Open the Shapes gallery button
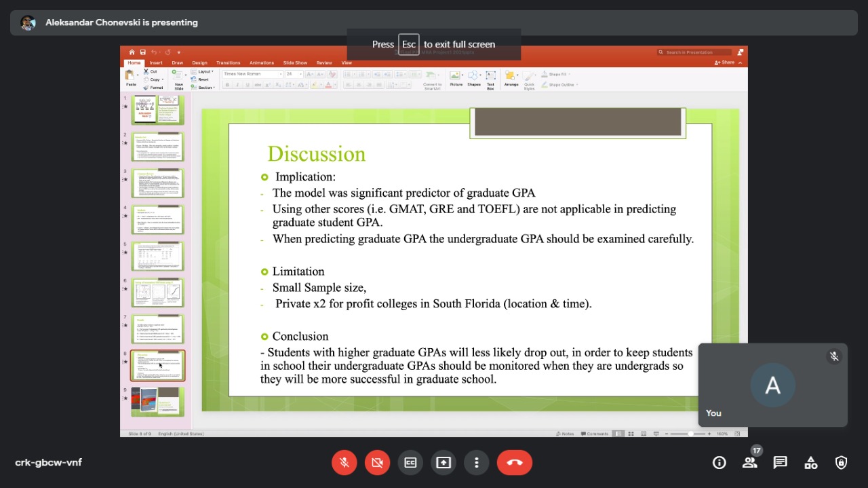The height and width of the screenshot is (488, 868). click(x=474, y=79)
